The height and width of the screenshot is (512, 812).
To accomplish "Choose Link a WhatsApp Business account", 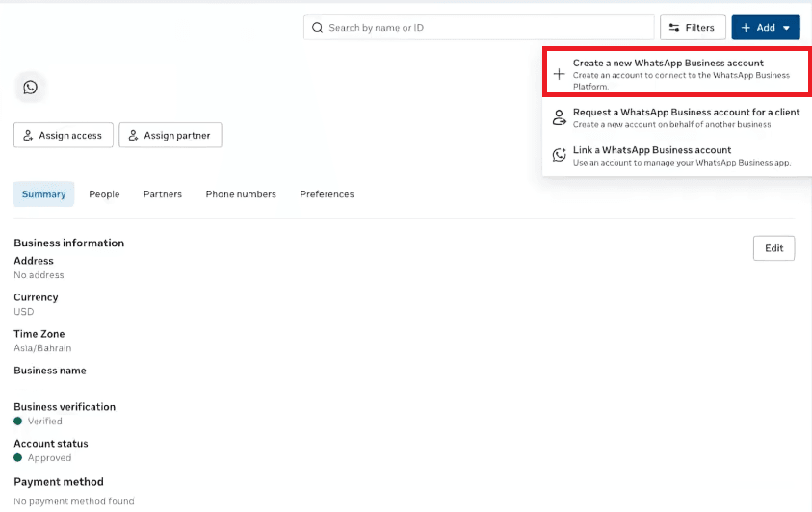I will click(x=677, y=155).
